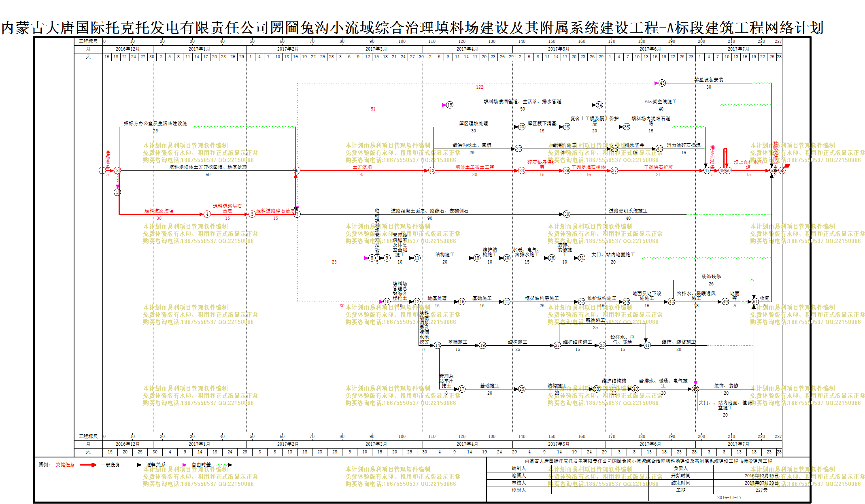Select node 15 on the pipeline task line

tap(449, 105)
